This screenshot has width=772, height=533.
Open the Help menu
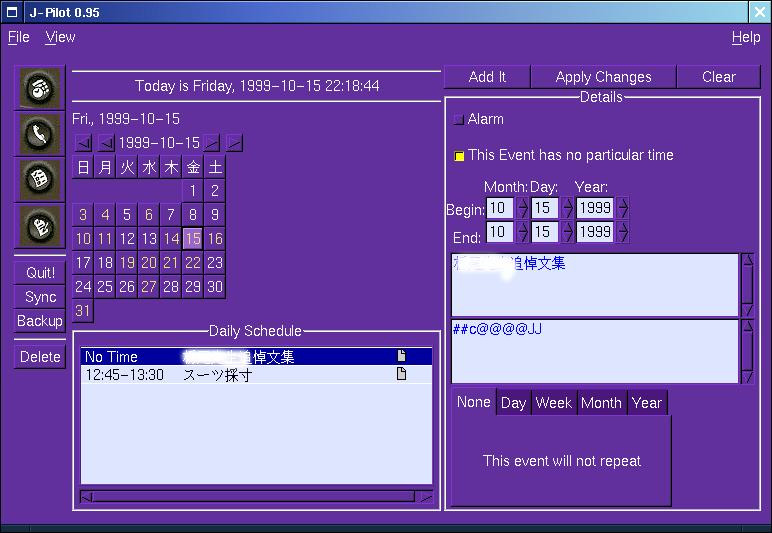tap(746, 37)
